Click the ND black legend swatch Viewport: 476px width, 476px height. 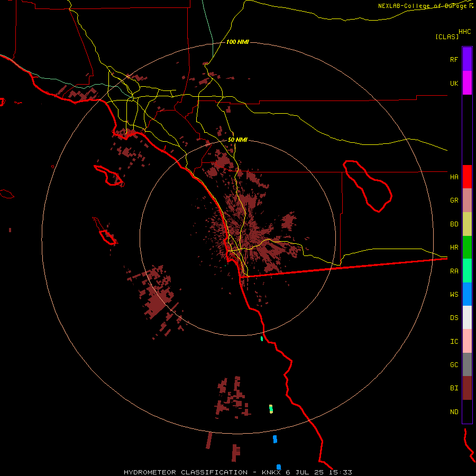467,411
